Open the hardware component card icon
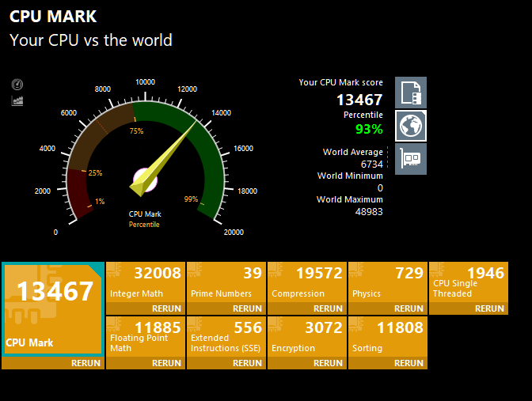Viewport: 532px width, 401px height. pyautogui.click(x=411, y=159)
